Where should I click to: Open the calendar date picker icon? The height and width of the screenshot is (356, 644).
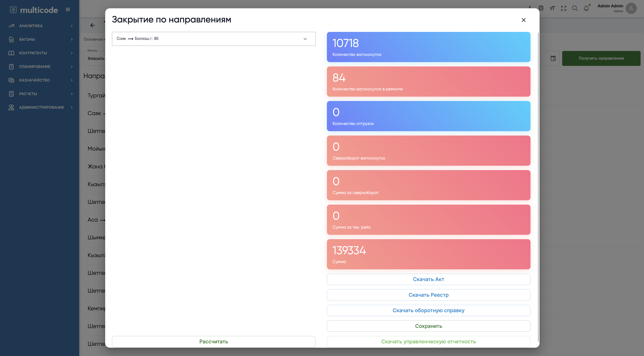(x=553, y=58)
